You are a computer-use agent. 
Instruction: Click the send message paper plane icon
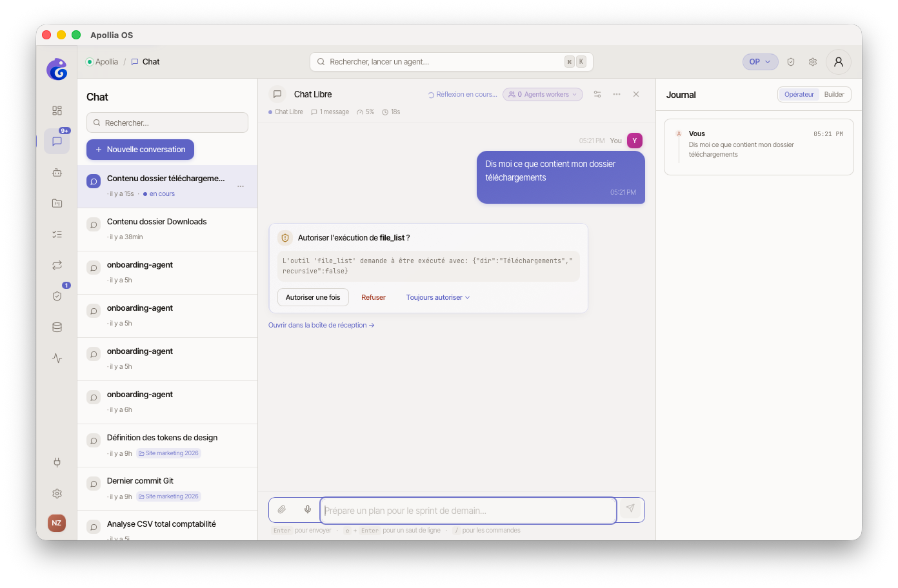click(x=630, y=508)
